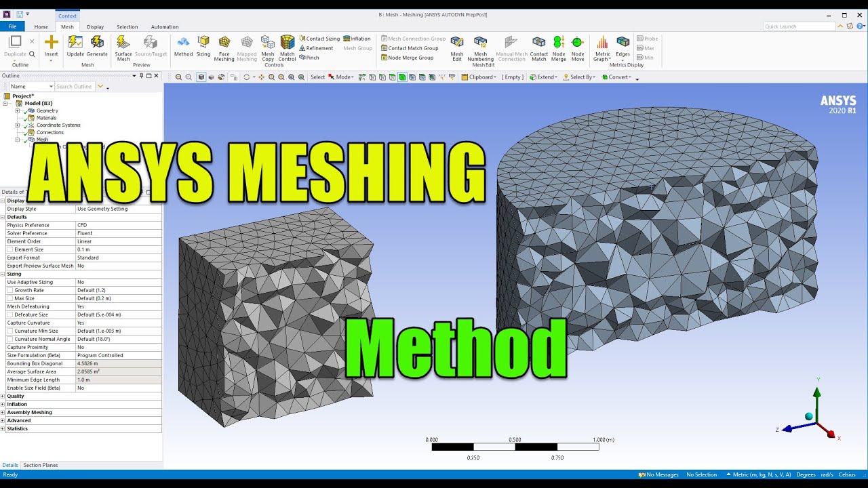
Task: Apply the Inflation control
Action: (357, 39)
